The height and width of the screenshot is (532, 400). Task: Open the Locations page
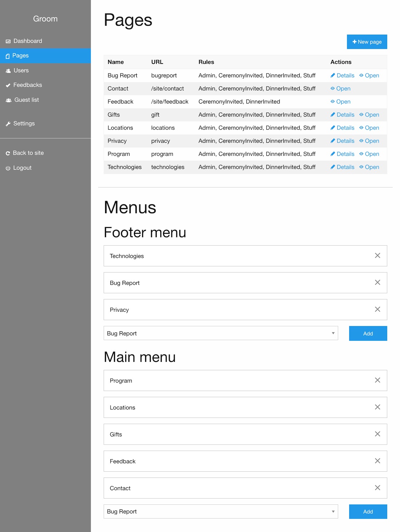pyautogui.click(x=369, y=128)
